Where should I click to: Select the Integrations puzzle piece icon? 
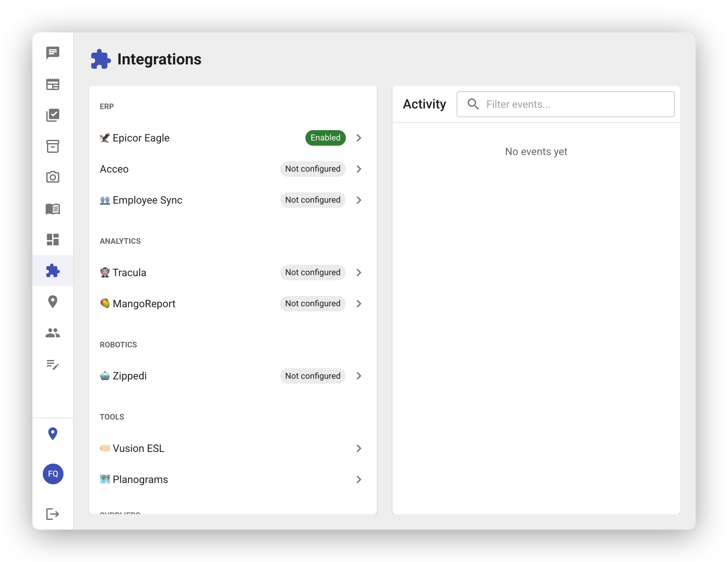click(53, 271)
